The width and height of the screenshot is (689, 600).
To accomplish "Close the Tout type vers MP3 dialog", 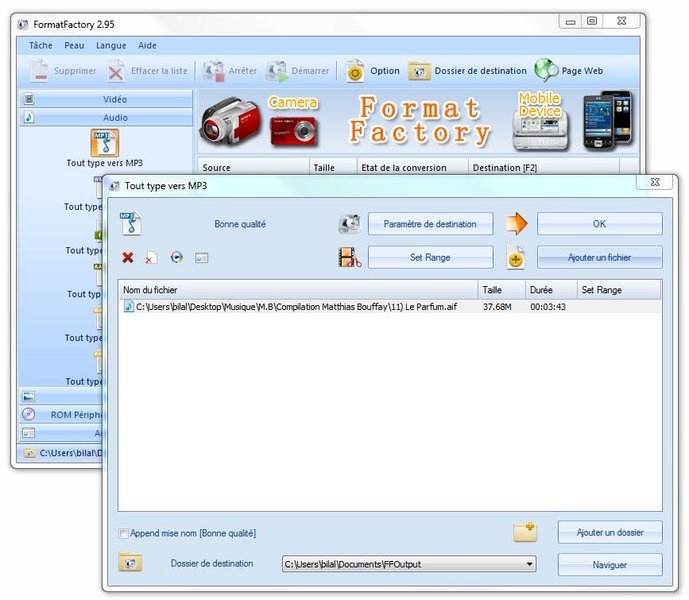I will coord(655,182).
